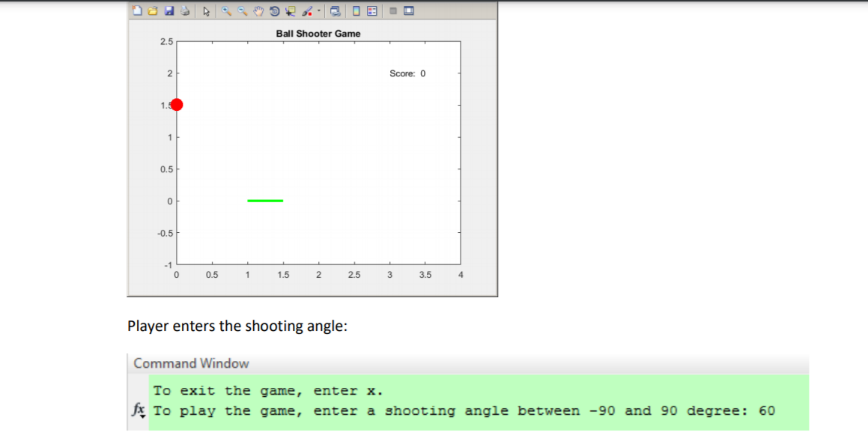Viewport: 868px width, 444px height.
Task: Toggle the Pan hand tool
Action: (258, 10)
